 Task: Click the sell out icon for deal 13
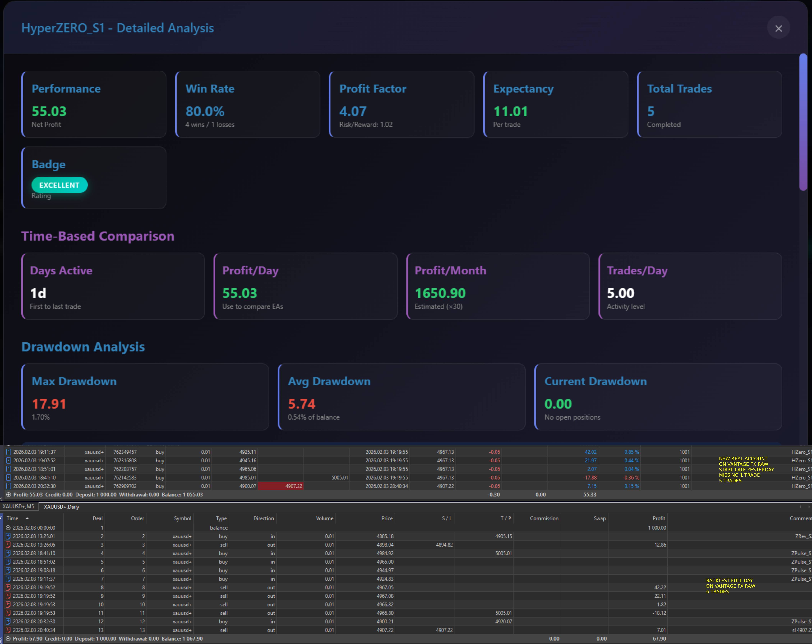[8, 630]
